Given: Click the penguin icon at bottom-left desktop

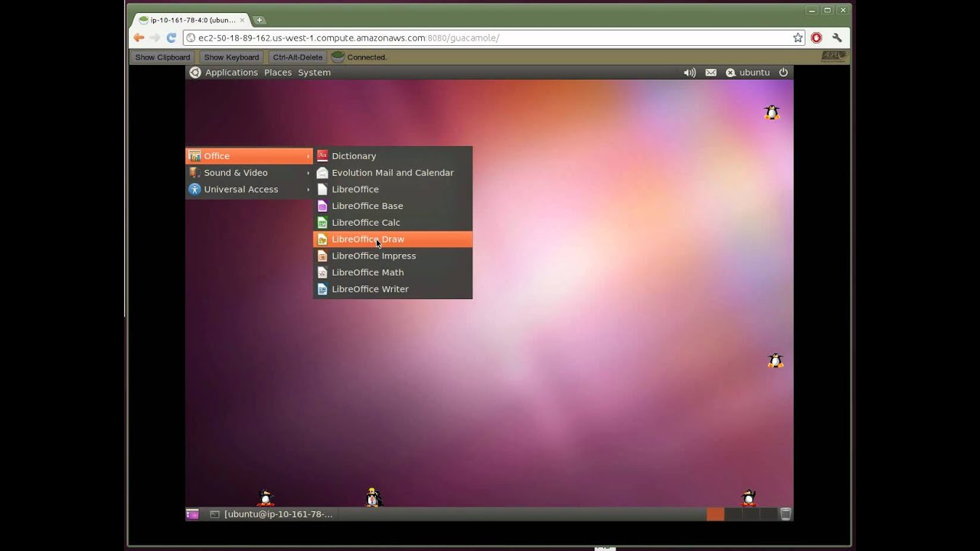Looking at the screenshot, I should tap(266, 498).
